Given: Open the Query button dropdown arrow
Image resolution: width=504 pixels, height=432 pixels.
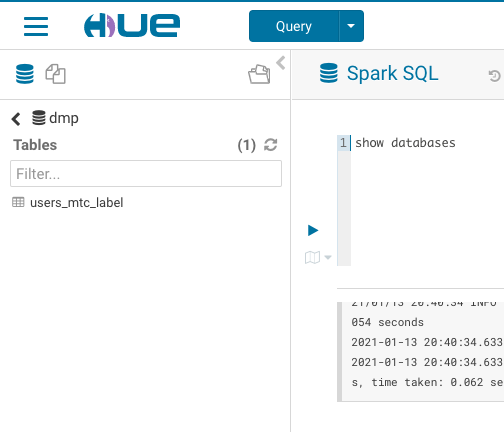Looking at the screenshot, I should coord(351,26).
